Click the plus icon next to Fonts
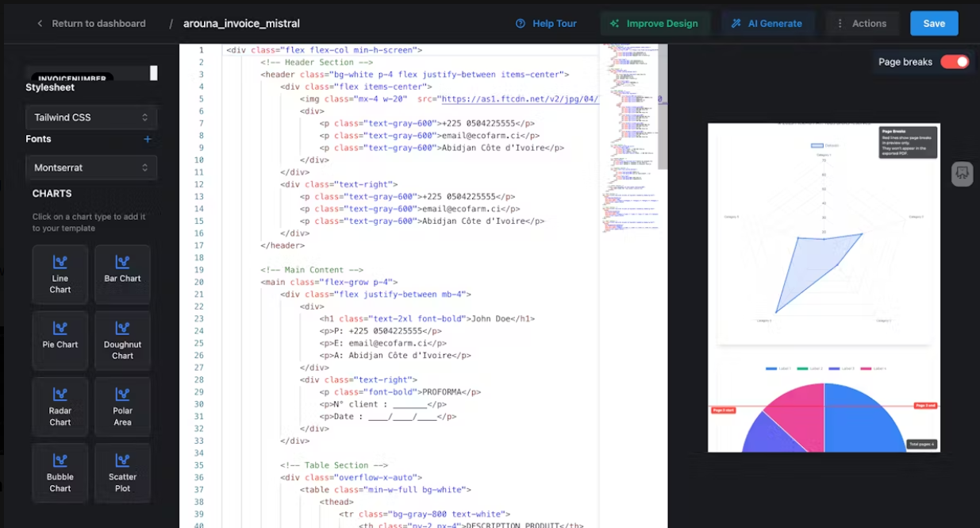Screen dimensions: 980x528 coord(147,139)
